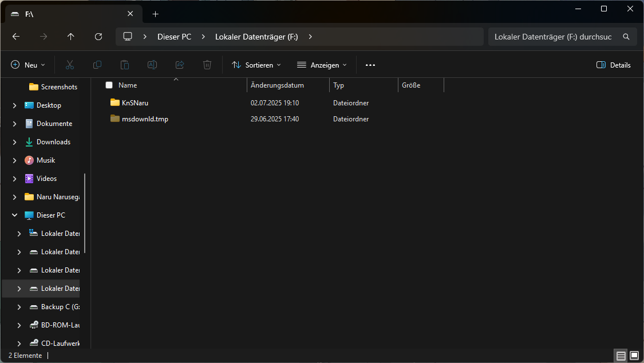Click the Rename icon in the toolbar

coord(152,65)
